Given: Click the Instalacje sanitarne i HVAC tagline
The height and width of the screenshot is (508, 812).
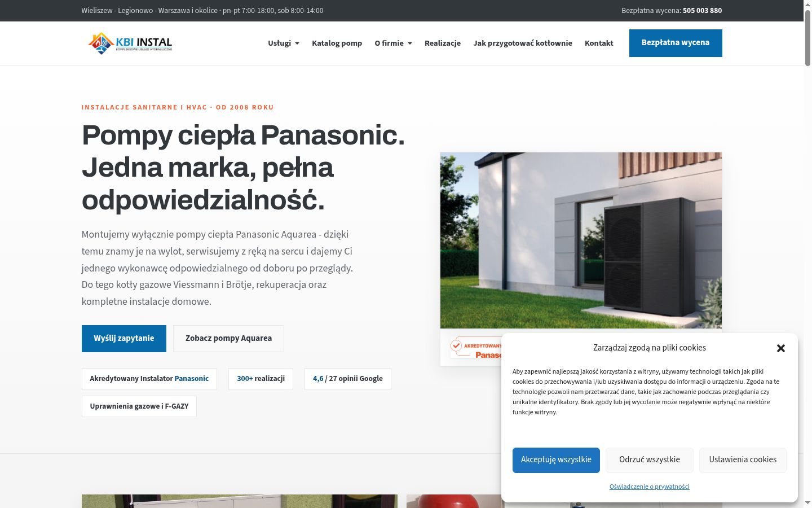Looking at the screenshot, I should (x=178, y=107).
